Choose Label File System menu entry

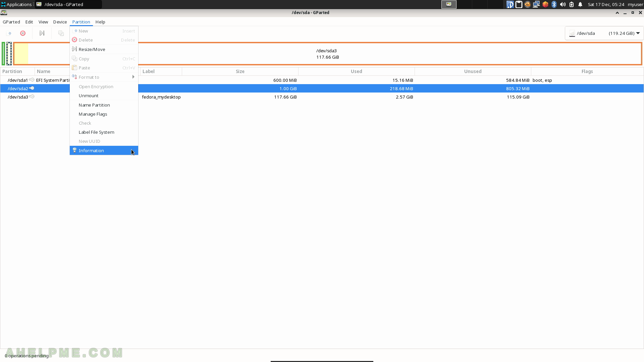click(x=104, y=132)
